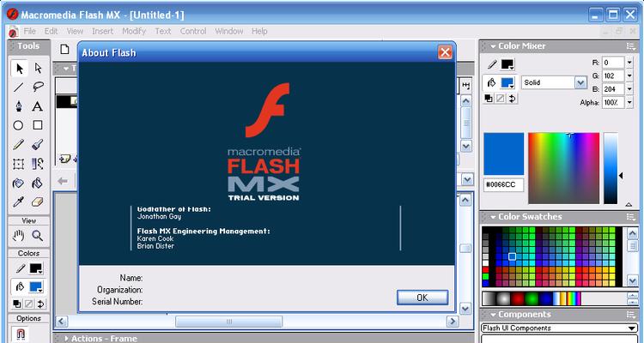Collapse the Color Swatches panel
This screenshot has height=343, width=644.
click(493, 217)
